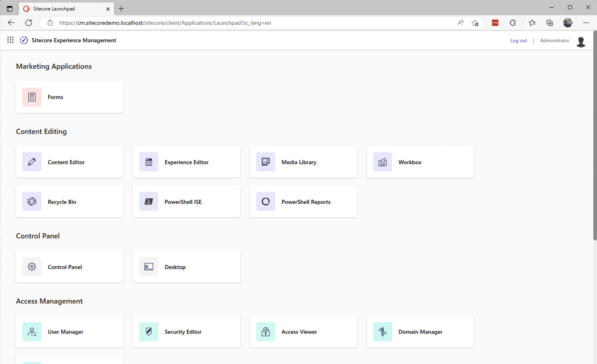The image size is (597, 364).
Task: Open the Forms application icon
Action: pyautogui.click(x=32, y=97)
